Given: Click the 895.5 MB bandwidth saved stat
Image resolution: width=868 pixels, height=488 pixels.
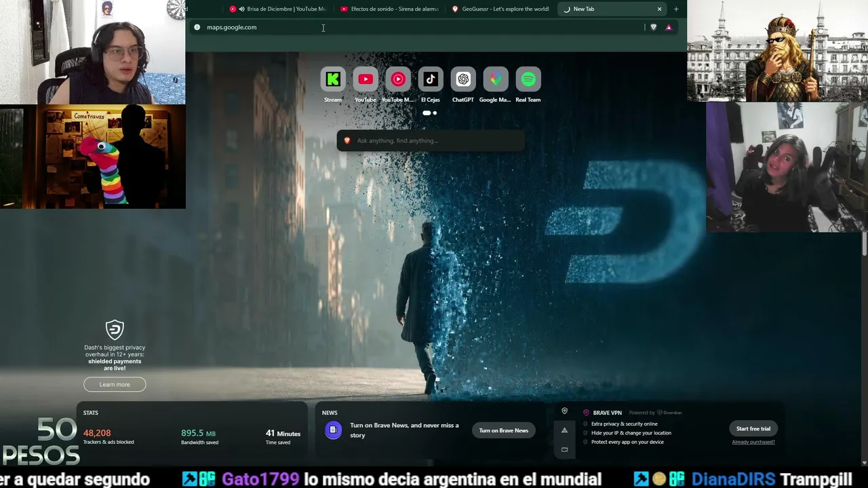Looking at the screenshot, I should click(x=199, y=436).
